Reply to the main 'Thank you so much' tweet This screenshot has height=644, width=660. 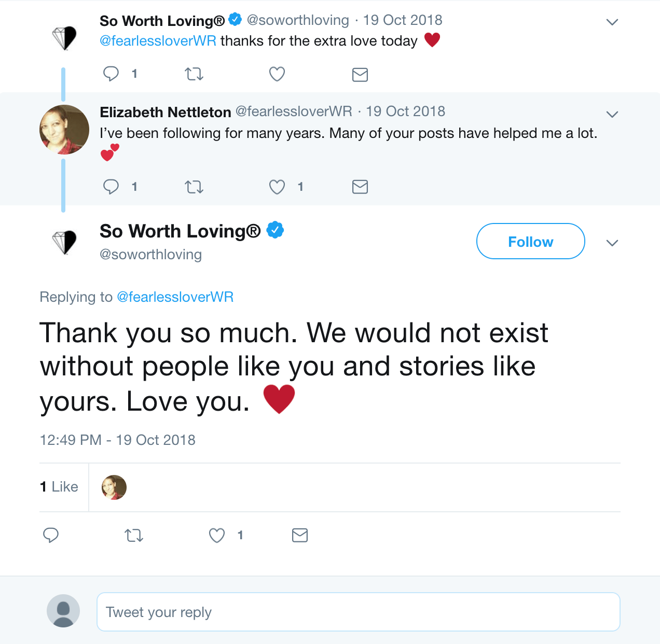[x=51, y=535]
